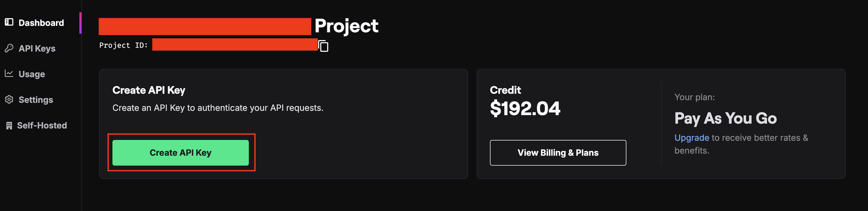Click the green Create API Key button
Viewport: 868px width, 211px height.
click(181, 153)
